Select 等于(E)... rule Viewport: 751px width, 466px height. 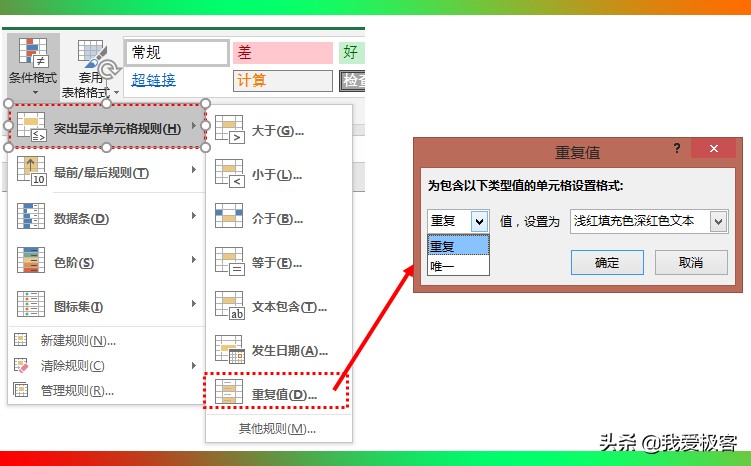[279, 262]
